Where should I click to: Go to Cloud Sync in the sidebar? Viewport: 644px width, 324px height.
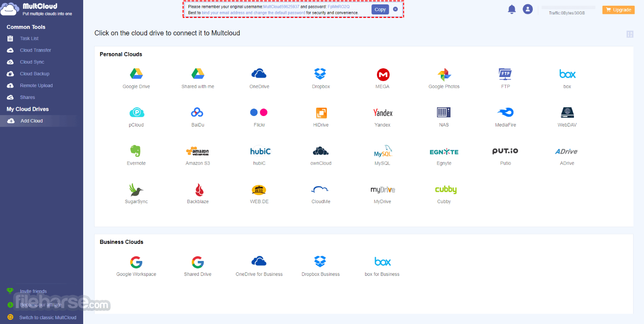coord(32,62)
